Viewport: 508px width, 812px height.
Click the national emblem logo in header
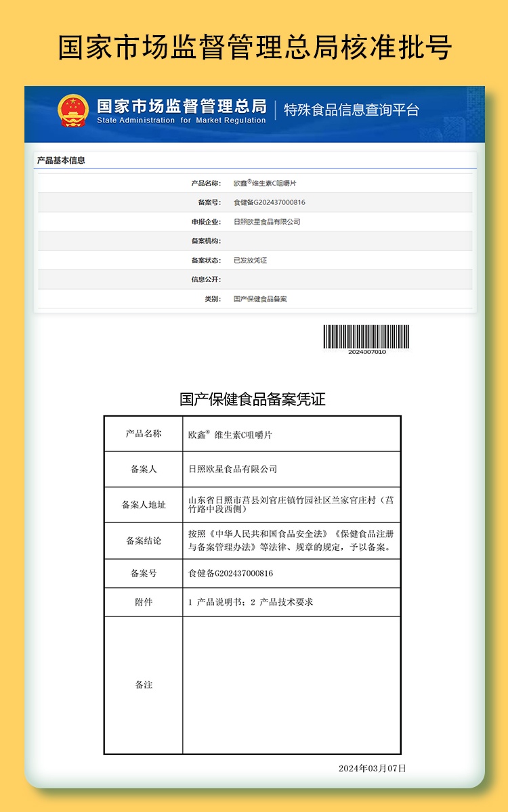click(73, 111)
